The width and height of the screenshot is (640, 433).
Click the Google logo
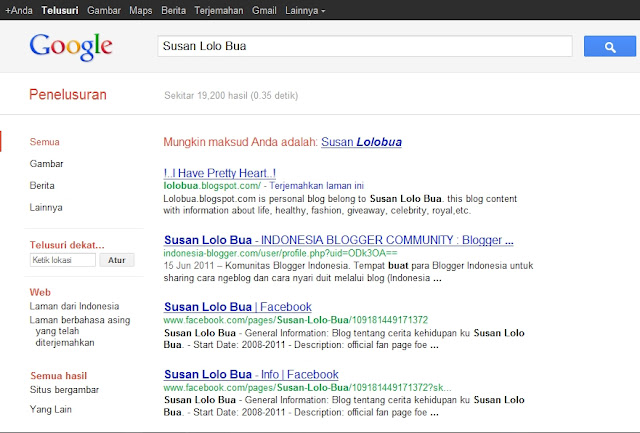pos(71,47)
